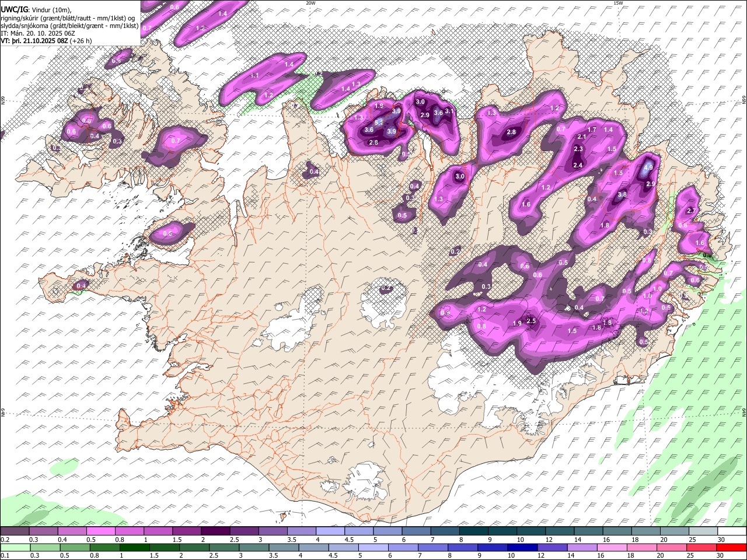Click the lavender 4–4.5 swatch on upper scale

[x=330, y=531]
